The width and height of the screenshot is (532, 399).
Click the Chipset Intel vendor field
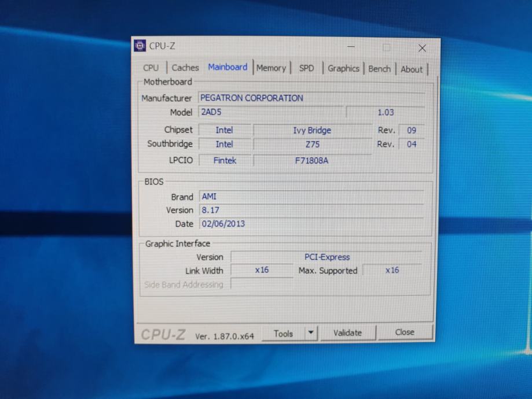(225, 130)
